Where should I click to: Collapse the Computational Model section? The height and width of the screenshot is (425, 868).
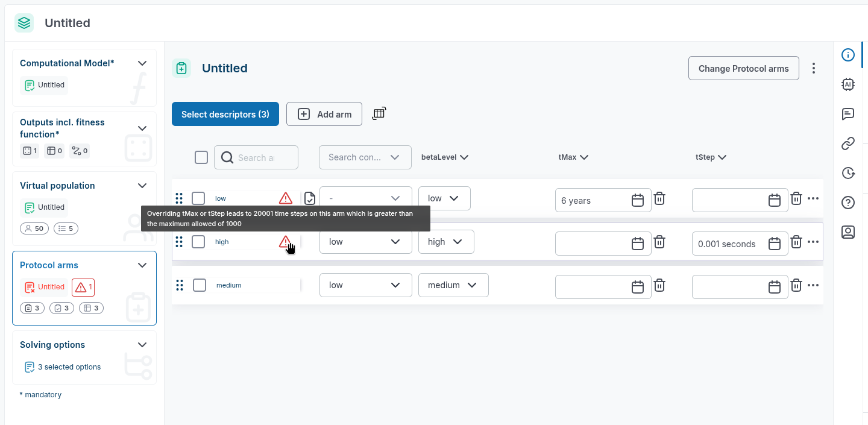[x=142, y=63]
